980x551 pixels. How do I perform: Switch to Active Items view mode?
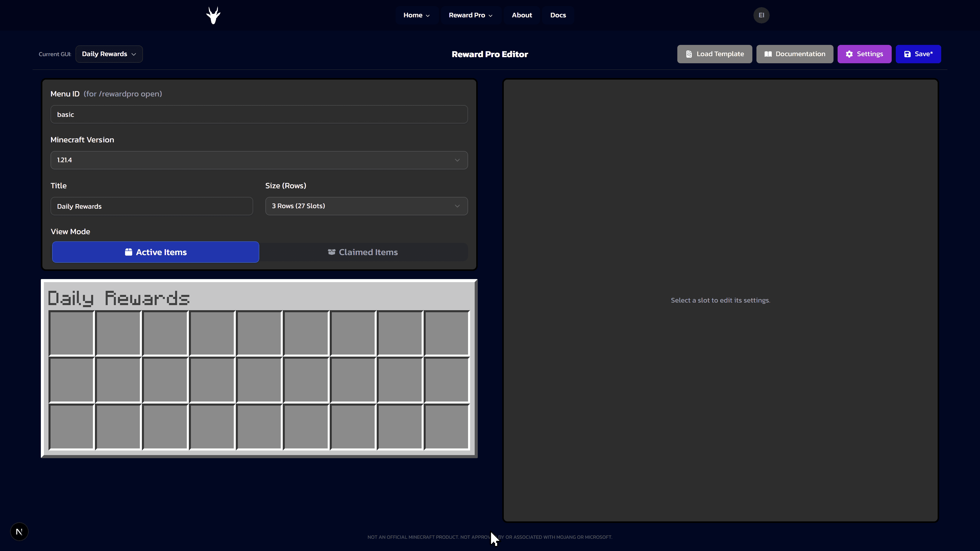[x=156, y=252]
